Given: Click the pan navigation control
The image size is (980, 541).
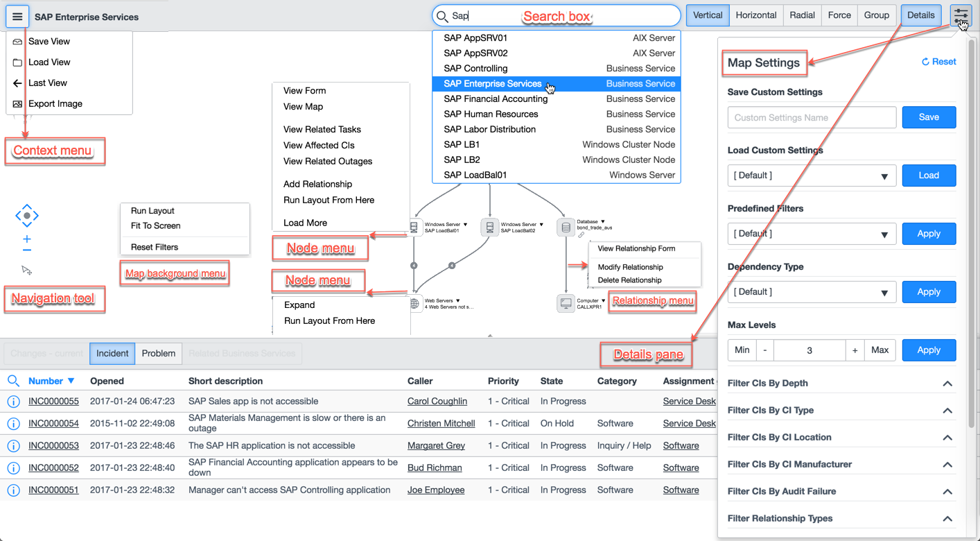Looking at the screenshot, I should (27, 216).
